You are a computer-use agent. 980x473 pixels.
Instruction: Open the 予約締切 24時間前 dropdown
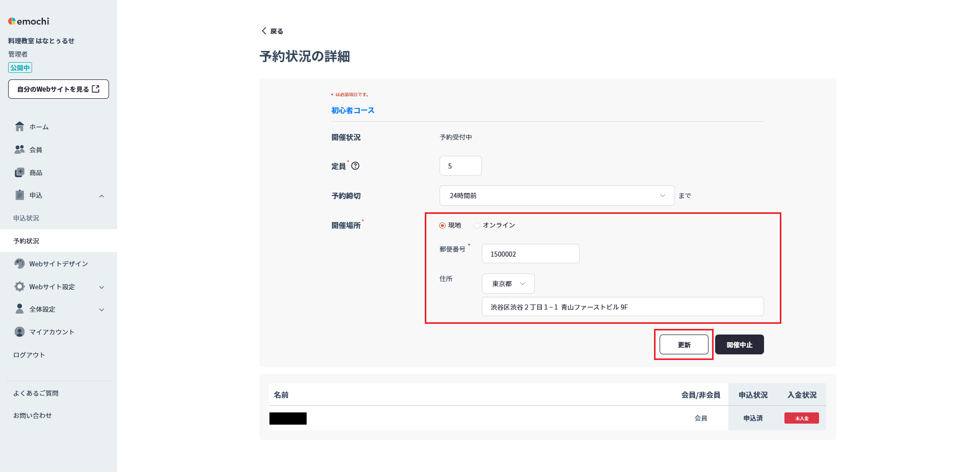557,196
